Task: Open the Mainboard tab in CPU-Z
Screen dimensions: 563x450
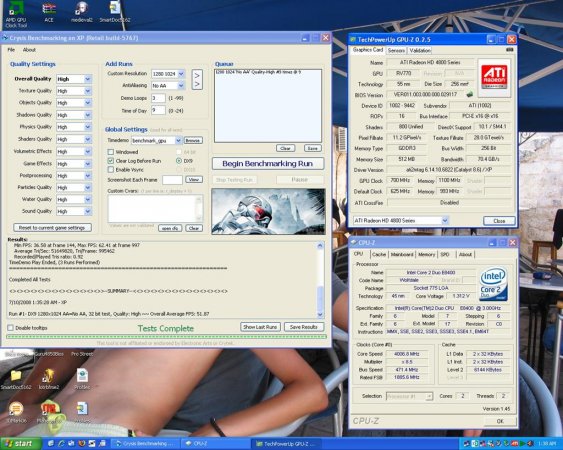Action: 402,254
